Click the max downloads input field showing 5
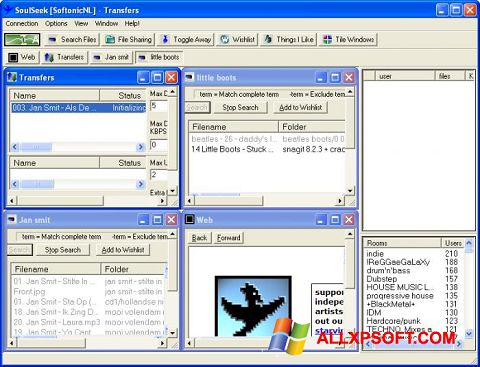This screenshot has height=367, width=480. click(159, 106)
